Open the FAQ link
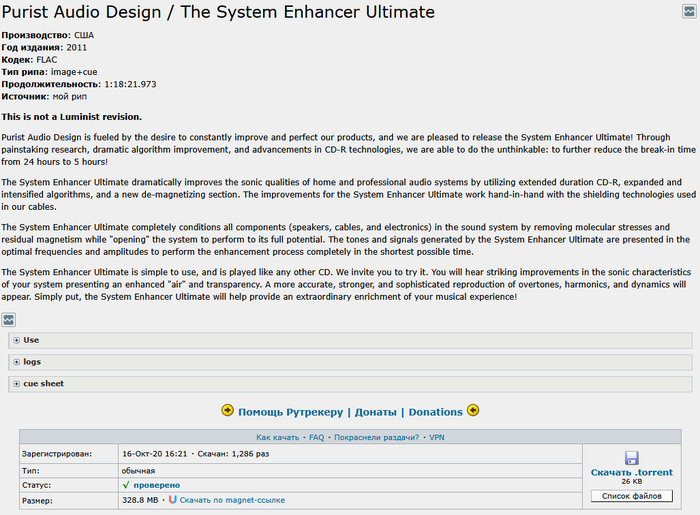Screen dimensions: 700x515 pos(316,438)
